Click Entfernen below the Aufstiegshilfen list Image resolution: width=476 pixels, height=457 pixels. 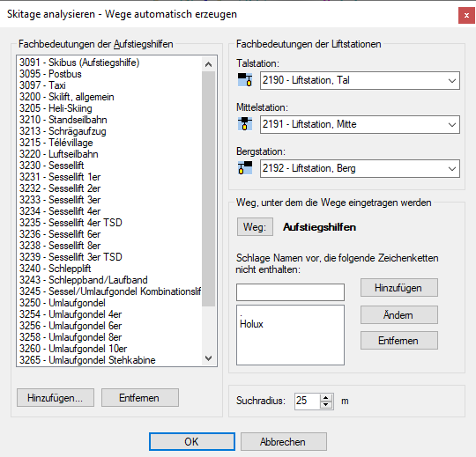click(x=139, y=397)
